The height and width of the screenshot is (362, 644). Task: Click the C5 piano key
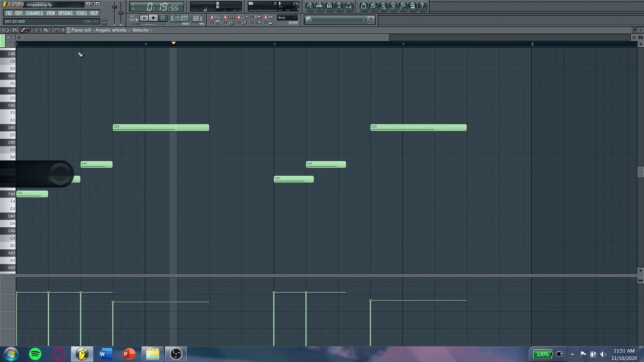[8, 150]
